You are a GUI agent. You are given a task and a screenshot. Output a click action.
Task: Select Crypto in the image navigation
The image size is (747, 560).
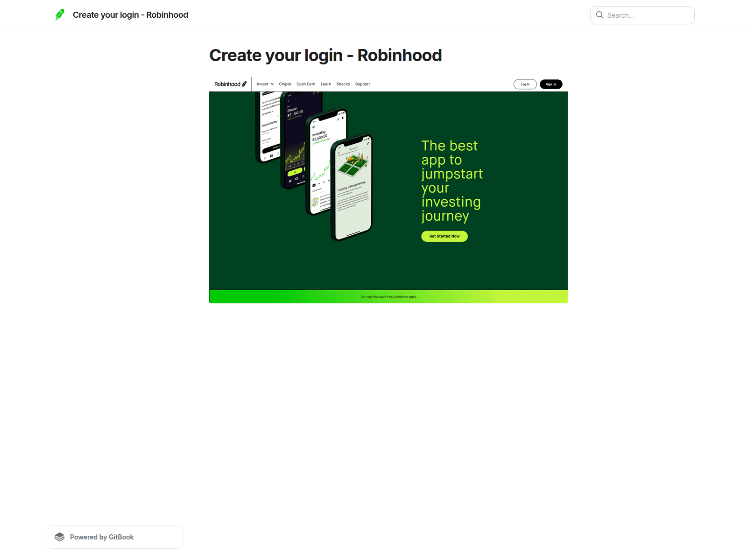285,84
